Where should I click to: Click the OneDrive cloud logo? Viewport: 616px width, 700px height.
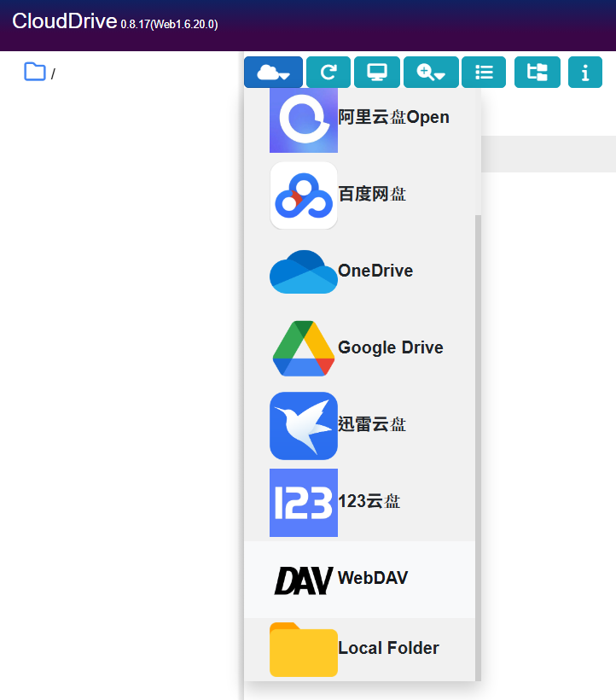pyautogui.click(x=304, y=271)
